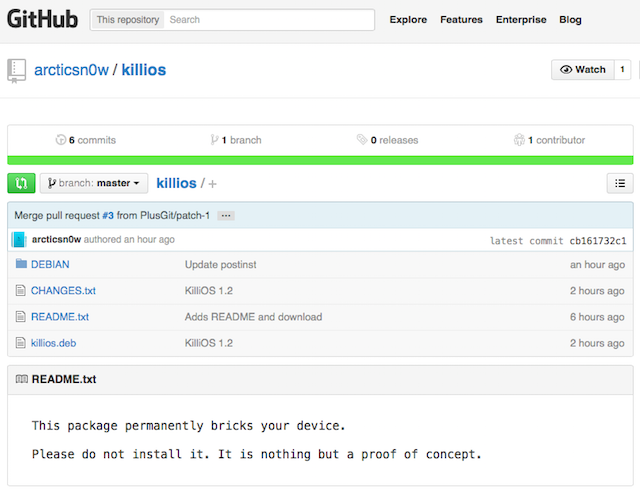
Task: Open the 1 branch tab
Action: point(236,140)
